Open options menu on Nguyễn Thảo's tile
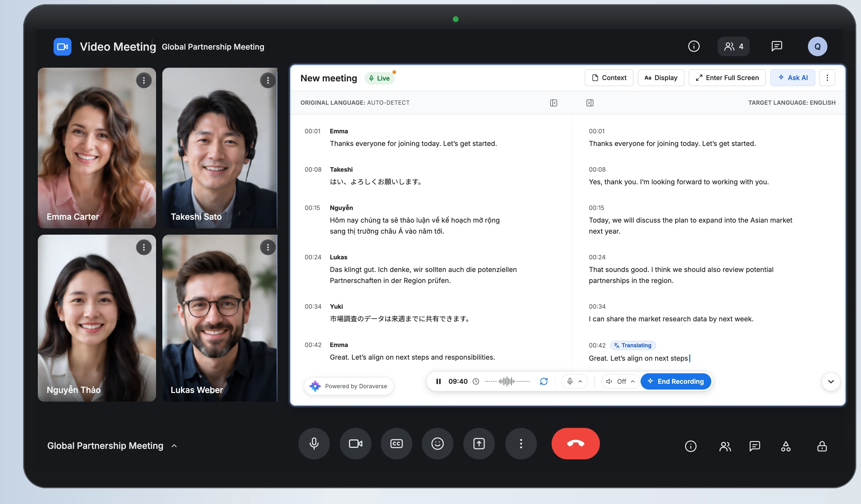861x504 pixels. pyautogui.click(x=144, y=247)
